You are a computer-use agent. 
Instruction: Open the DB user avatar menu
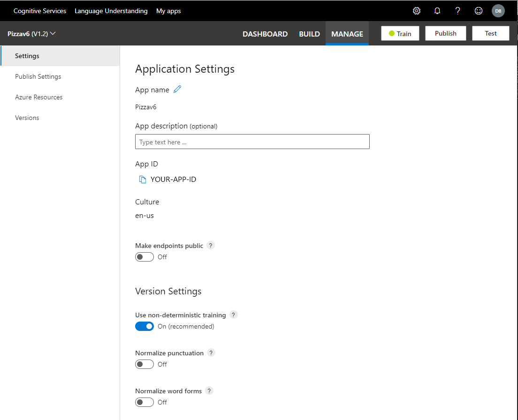click(x=498, y=10)
